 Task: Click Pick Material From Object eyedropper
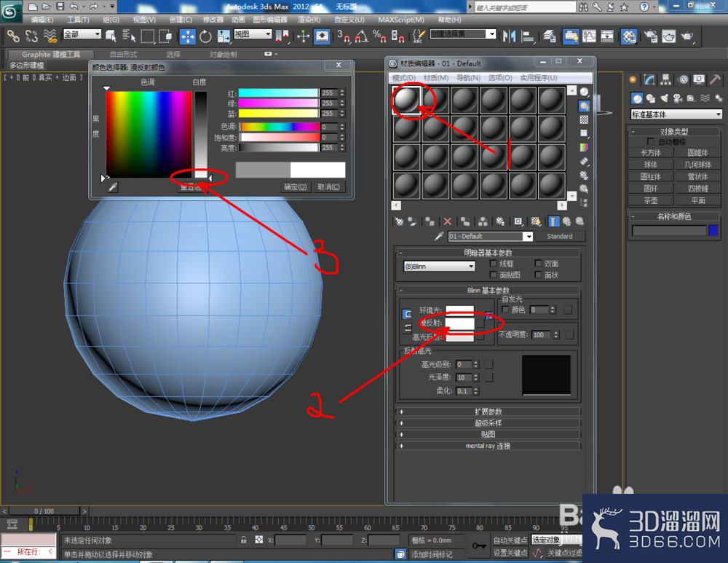439,236
